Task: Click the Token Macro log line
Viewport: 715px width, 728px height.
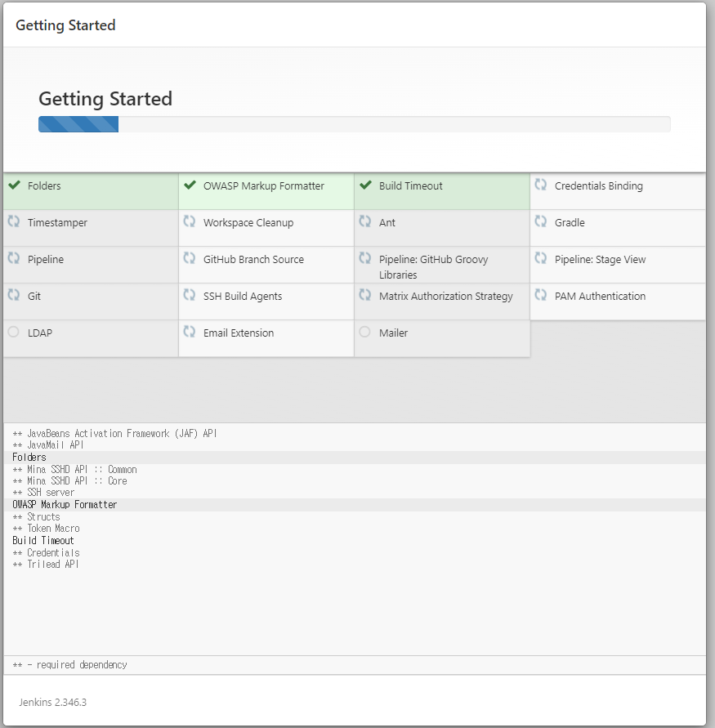Action: (x=47, y=529)
